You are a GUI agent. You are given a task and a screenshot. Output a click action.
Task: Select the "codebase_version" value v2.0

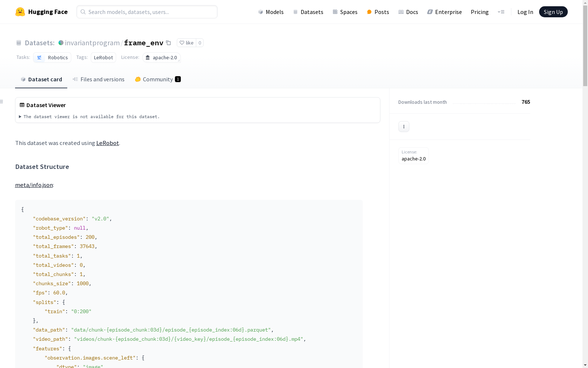[x=100, y=219]
